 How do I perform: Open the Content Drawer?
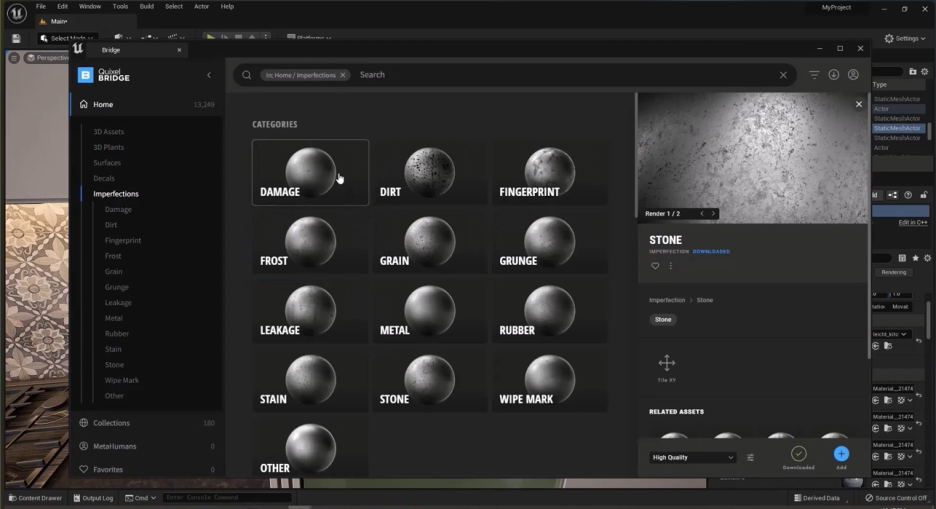pyautogui.click(x=35, y=498)
